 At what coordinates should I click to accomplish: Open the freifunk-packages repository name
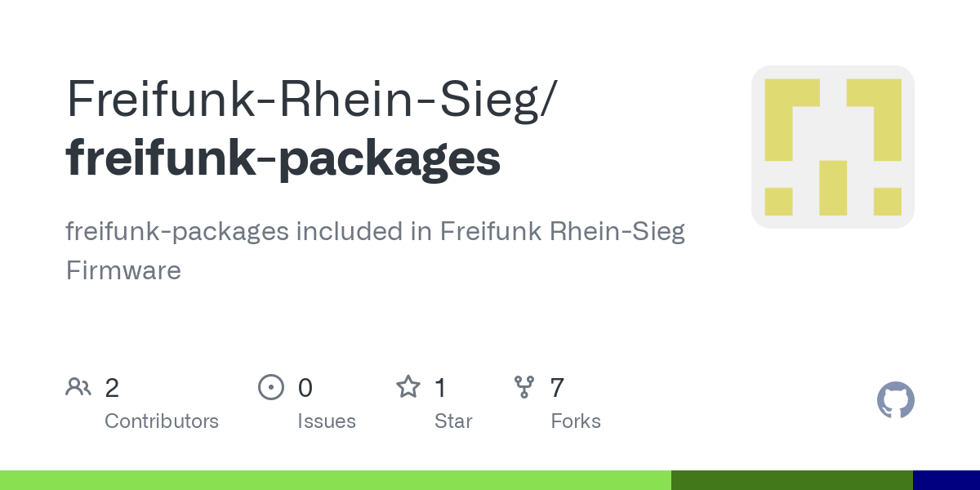(x=283, y=160)
